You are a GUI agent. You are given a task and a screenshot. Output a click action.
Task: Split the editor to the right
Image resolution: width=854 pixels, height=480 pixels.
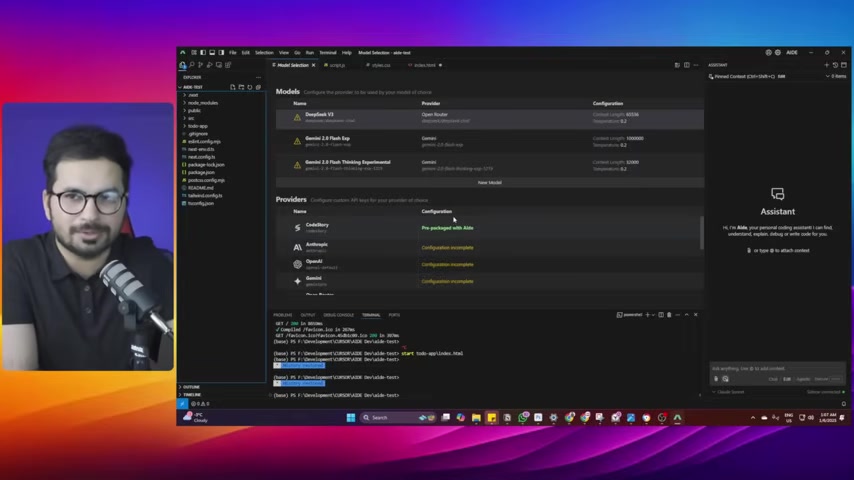(686, 65)
